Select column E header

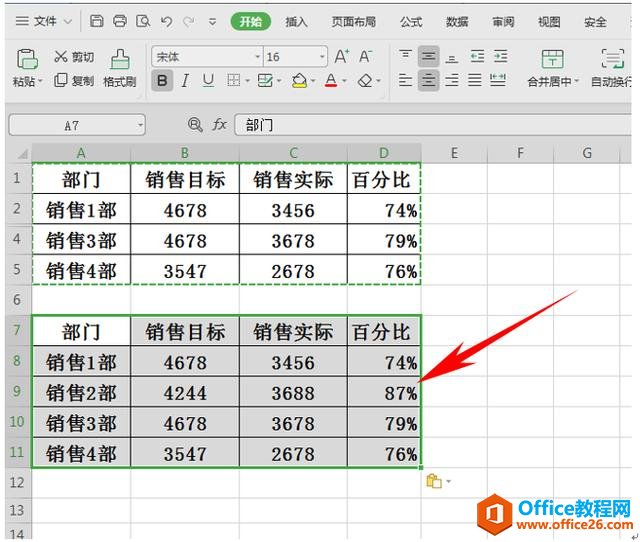pyautogui.click(x=454, y=153)
